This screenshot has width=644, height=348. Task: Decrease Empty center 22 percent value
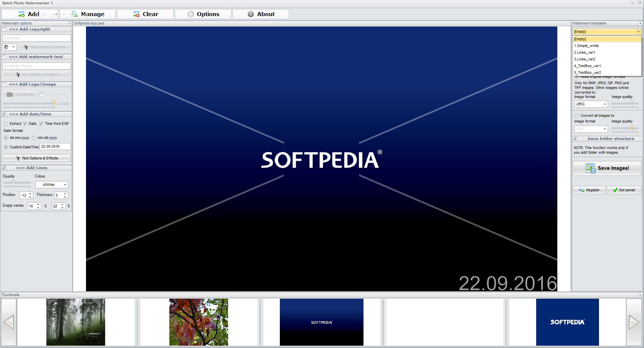coord(62,208)
